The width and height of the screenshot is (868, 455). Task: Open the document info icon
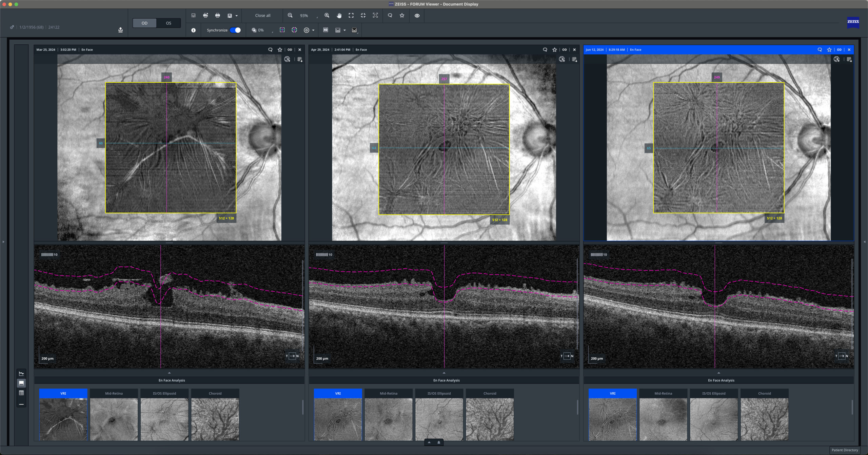[x=193, y=30]
